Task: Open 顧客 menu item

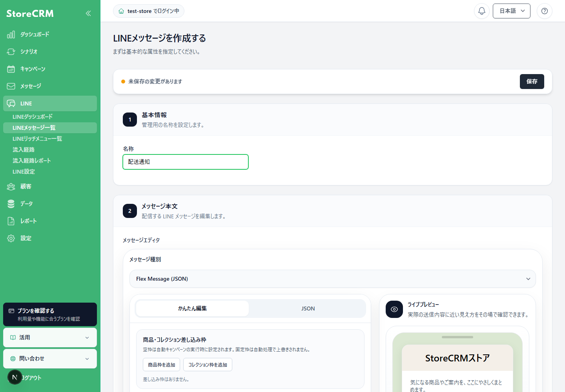Action: pos(50,187)
